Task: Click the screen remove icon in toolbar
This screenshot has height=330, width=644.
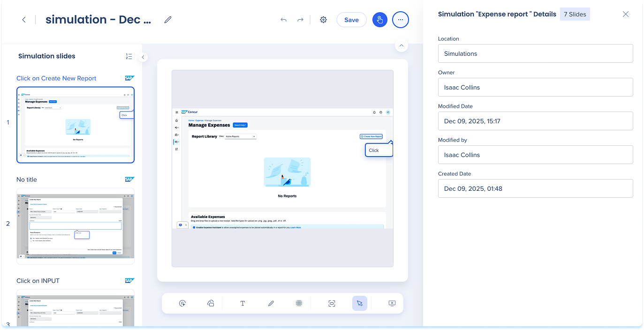Action: tap(392, 303)
